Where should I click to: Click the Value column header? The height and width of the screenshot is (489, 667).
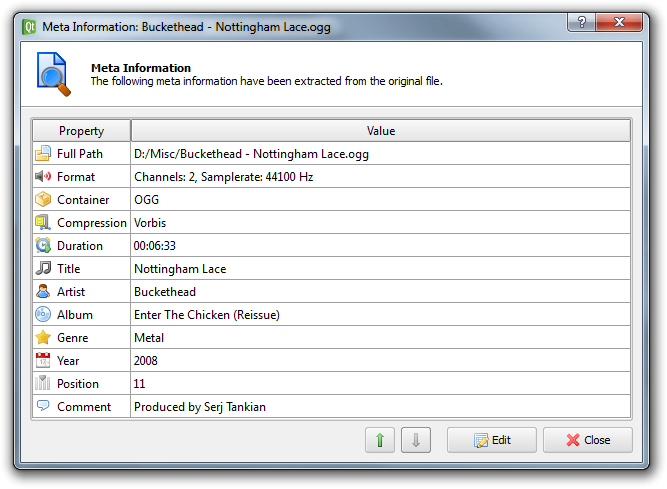click(x=380, y=131)
